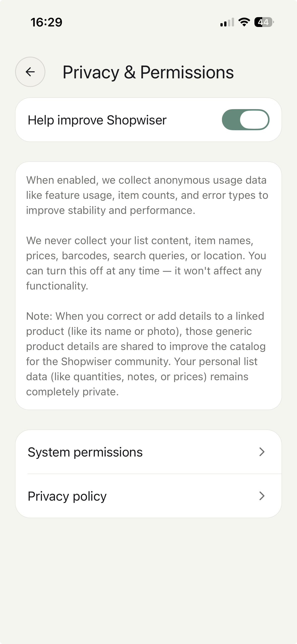
Task: Tap the battery indicator showing 44
Action: 263,22
